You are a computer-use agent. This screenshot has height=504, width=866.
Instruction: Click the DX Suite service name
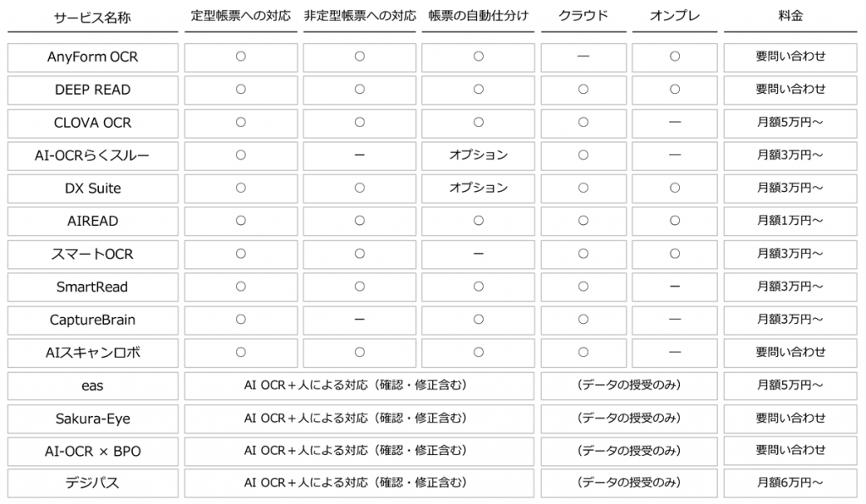point(93,189)
